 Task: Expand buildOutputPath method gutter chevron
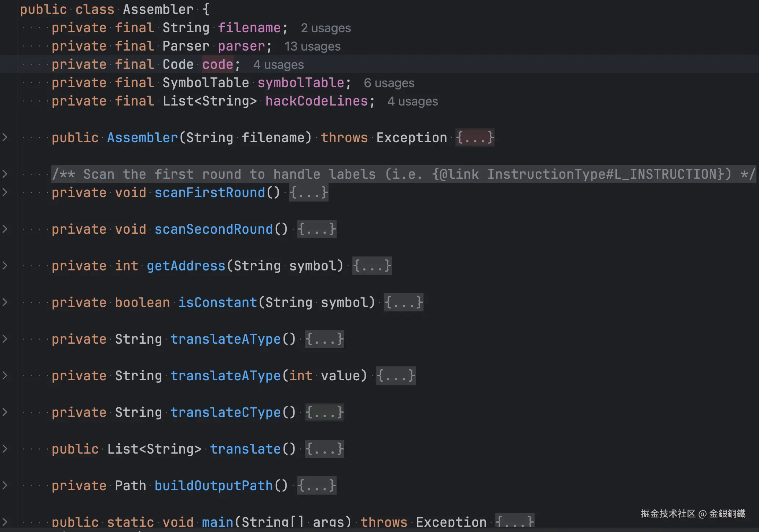tap(5, 485)
